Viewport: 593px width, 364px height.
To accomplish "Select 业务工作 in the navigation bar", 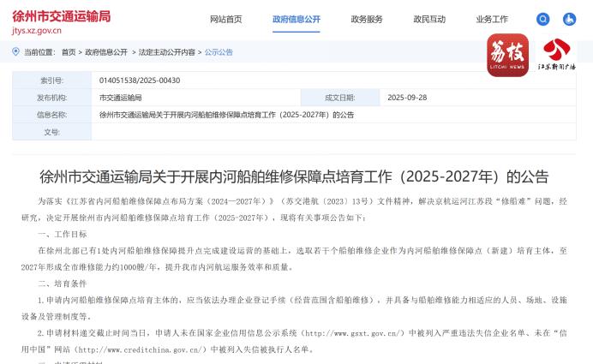I will coord(492,19).
